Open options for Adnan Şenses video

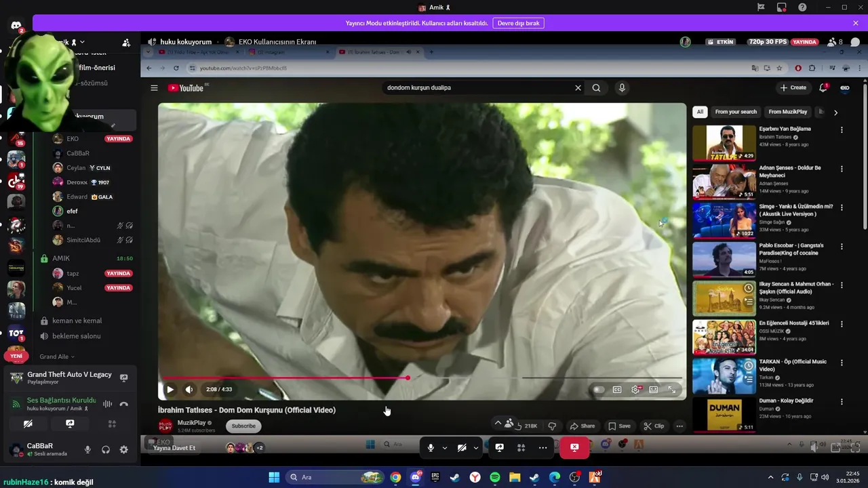(x=842, y=169)
